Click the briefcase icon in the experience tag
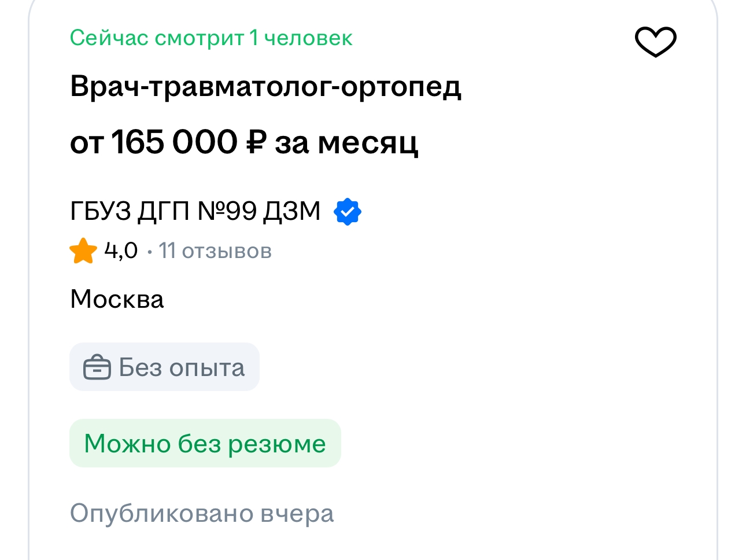Screen dimensions: 746x560 [x=97, y=367]
